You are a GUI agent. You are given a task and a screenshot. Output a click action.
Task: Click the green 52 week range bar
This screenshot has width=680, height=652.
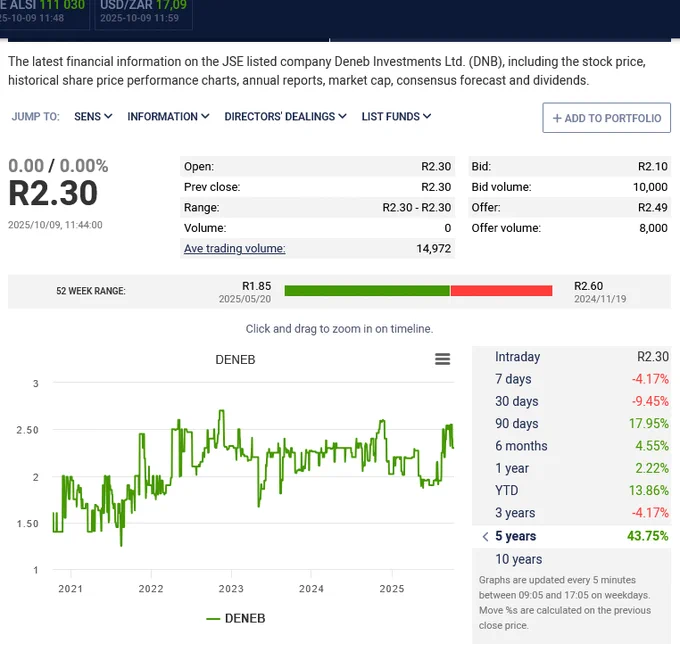(367, 291)
